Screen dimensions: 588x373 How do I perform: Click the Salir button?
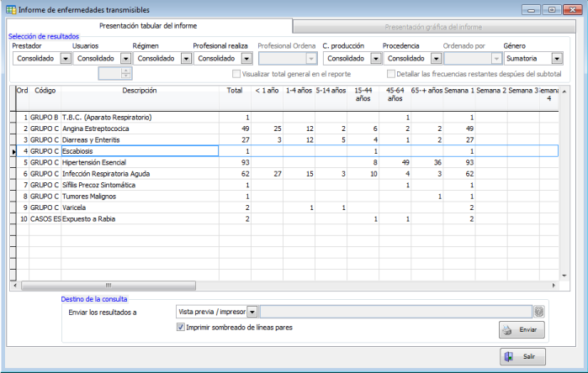(522, 356)
